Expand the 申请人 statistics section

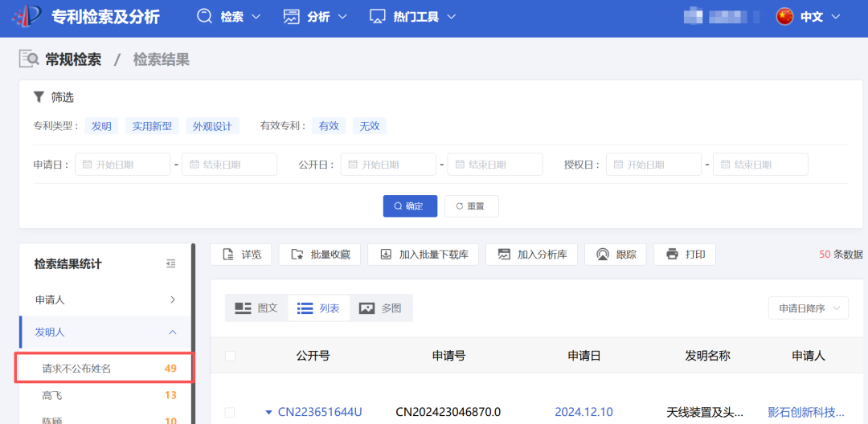coord(106,300)
